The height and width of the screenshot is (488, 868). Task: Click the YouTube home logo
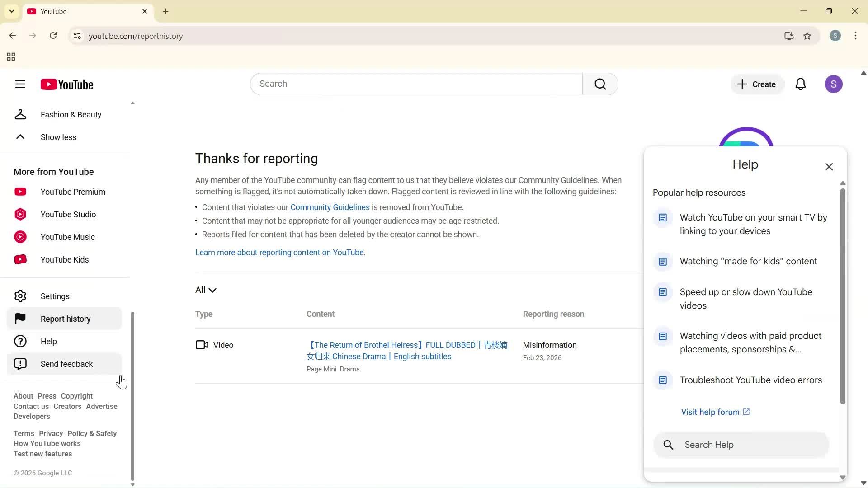pyautogui.click(x=67, y=84)
